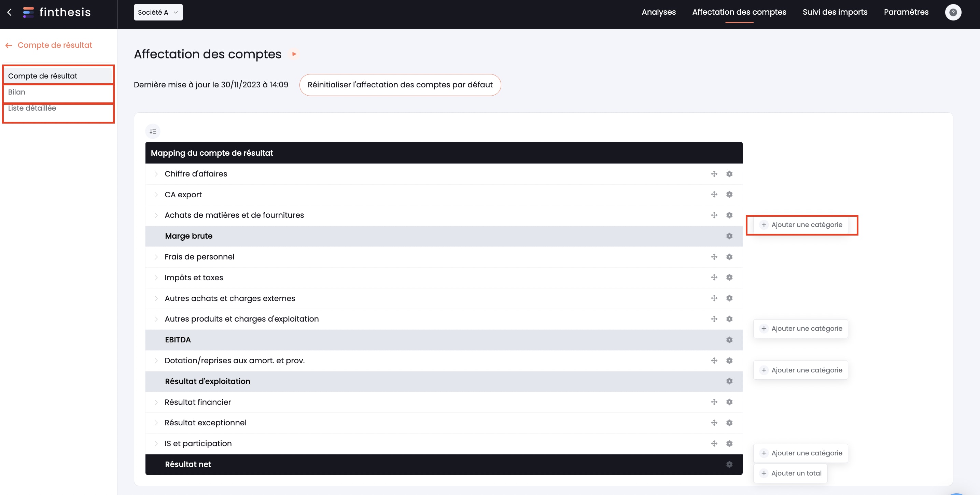Click the Ajouter un total button
Image resolution: width=980 pixels, height=495 pixels.
pyautogui.click(x=790, y=473)
